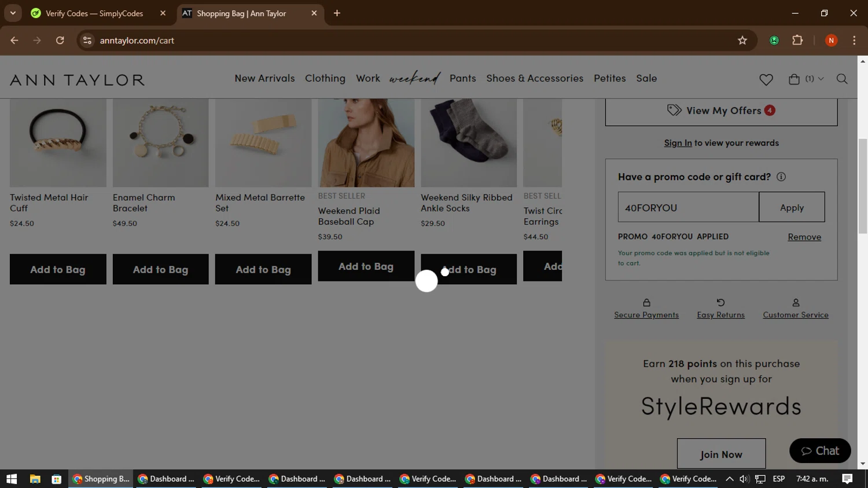Reload the page
868x488 pixels.
click(60, 41)
